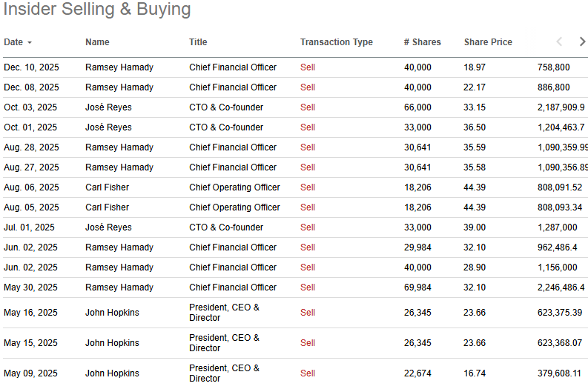Click shares value 22,674
The image size is (588, 389).
coord(417,373)
